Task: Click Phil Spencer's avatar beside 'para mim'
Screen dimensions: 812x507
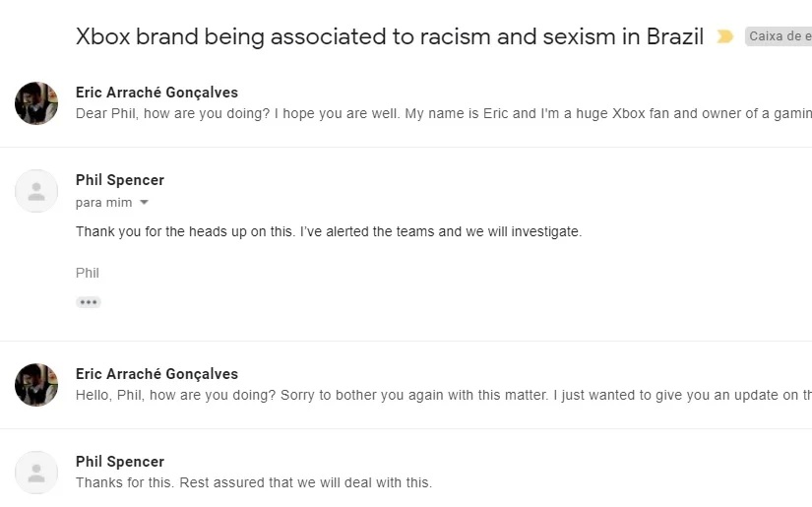Action: (x=36, y=191)
